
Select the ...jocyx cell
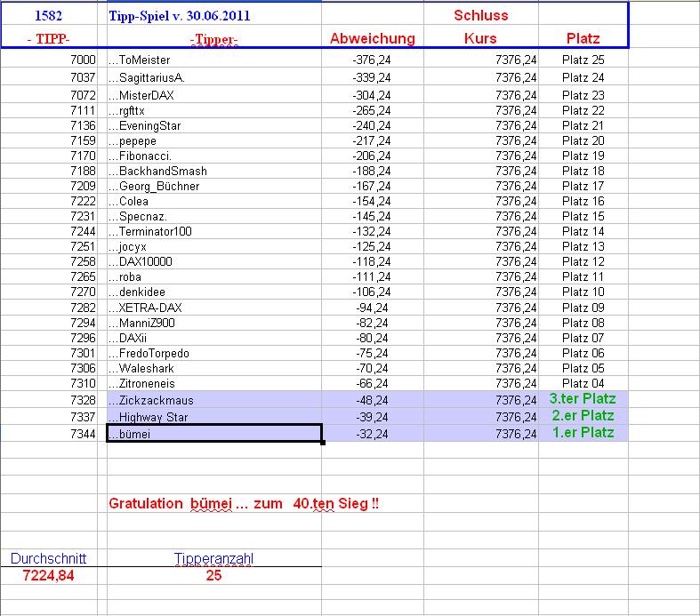(x=213, y=247)
